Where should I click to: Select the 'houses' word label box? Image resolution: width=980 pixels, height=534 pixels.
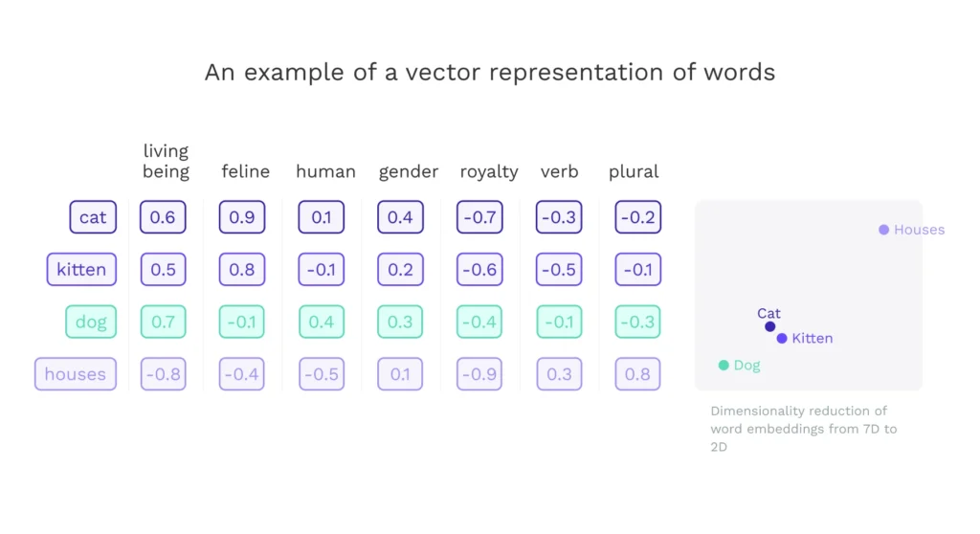coord(76,373)
